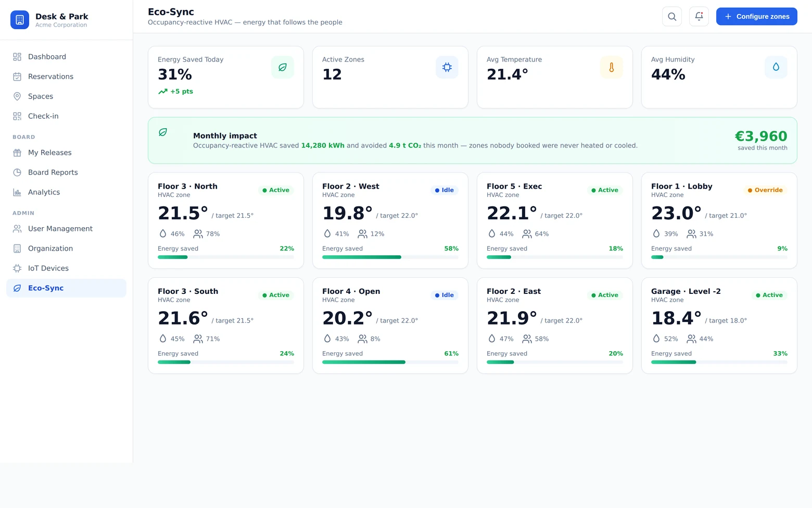Open Organization settings

click(66, 249)
